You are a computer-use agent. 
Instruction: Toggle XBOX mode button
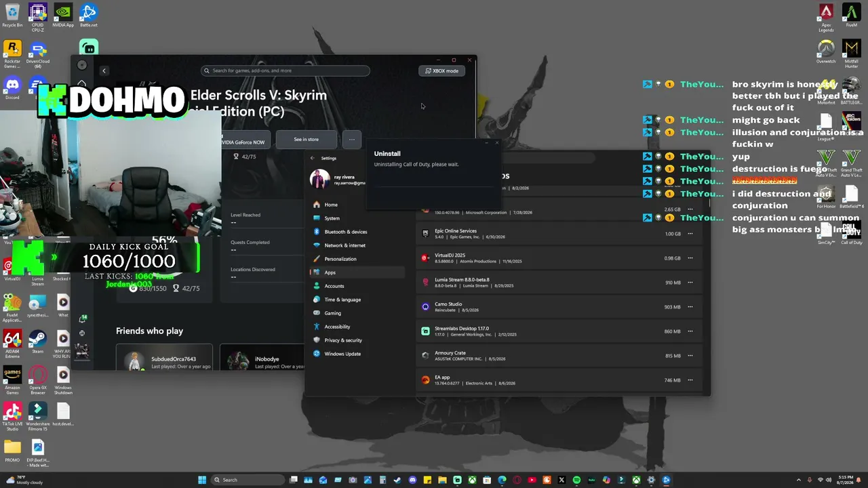pyautogui.click(x=442, y=70)
